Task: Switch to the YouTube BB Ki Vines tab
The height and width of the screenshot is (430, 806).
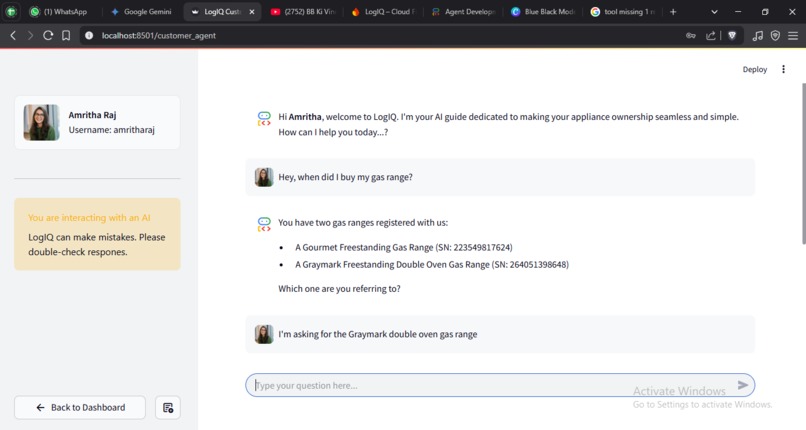Action: tap(303, 11)
